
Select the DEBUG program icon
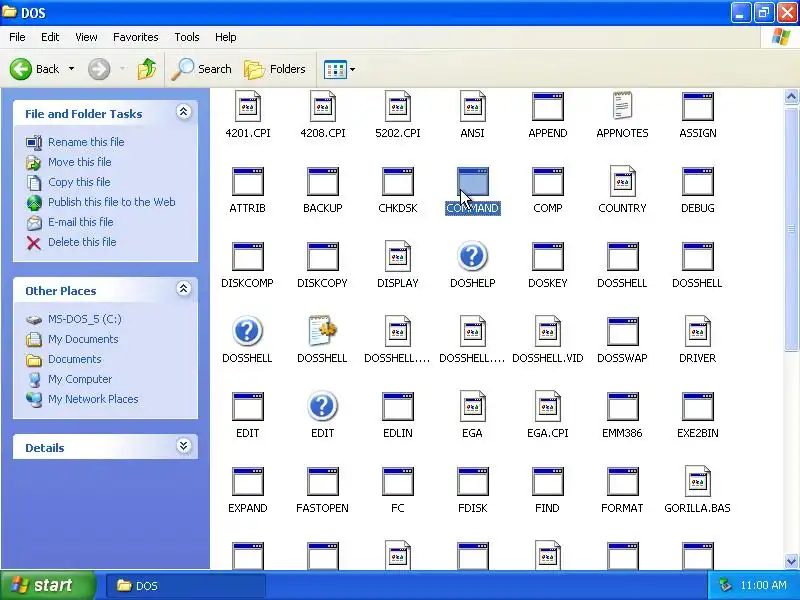(x=697, y=182)
